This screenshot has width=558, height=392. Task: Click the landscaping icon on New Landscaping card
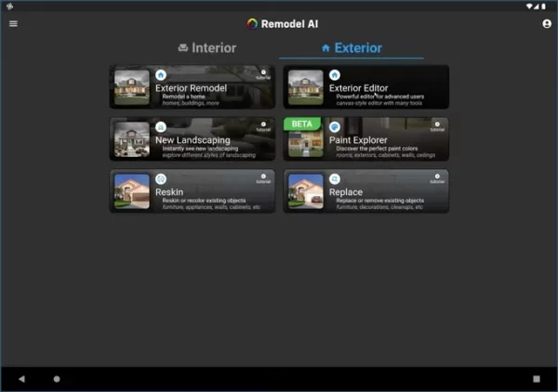coord(161,127)
